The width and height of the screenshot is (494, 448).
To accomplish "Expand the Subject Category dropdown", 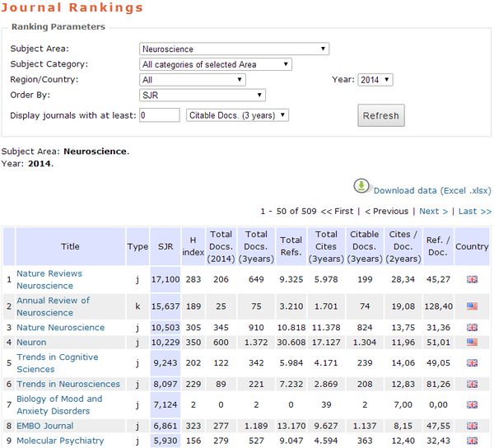I will coord(216,64).
